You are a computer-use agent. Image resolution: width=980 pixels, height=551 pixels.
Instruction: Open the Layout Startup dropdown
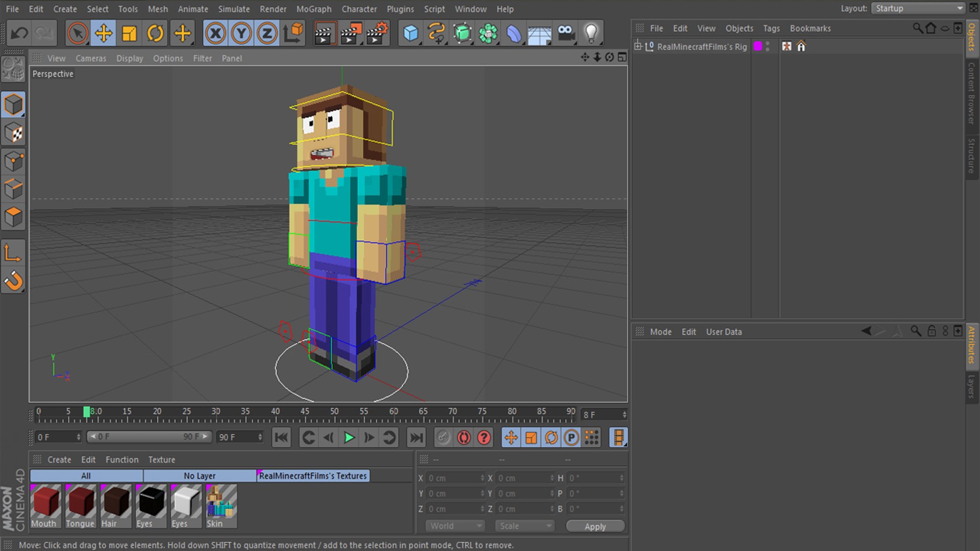click(x=918, y=8)
